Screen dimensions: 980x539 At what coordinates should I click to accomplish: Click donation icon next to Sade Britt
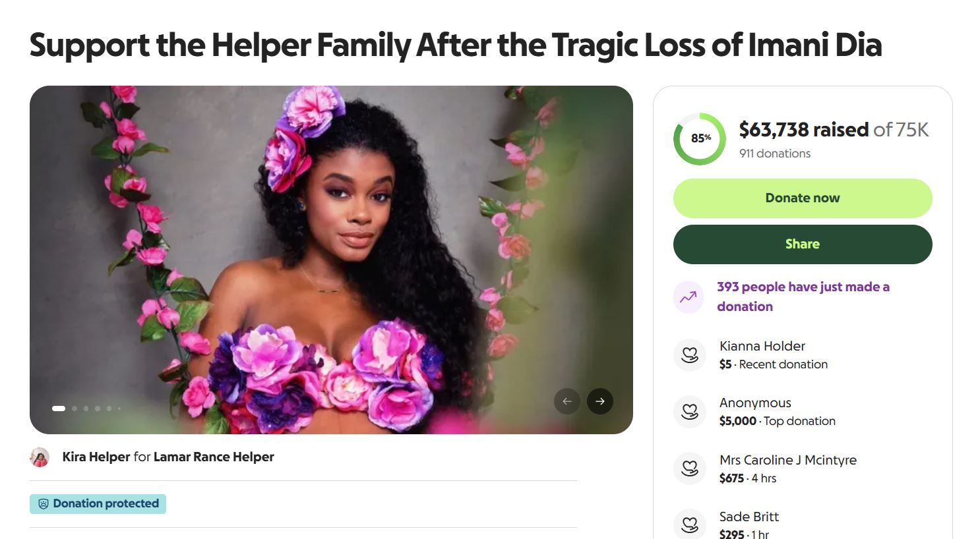[690, 525]
